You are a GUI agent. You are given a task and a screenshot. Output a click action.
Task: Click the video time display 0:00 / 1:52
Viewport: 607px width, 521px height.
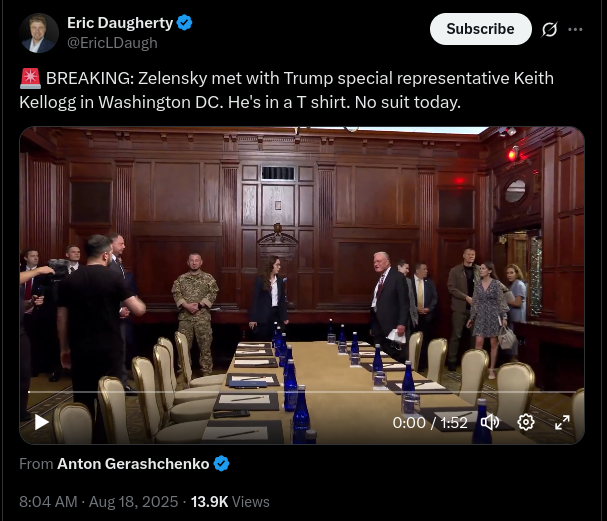430,422
